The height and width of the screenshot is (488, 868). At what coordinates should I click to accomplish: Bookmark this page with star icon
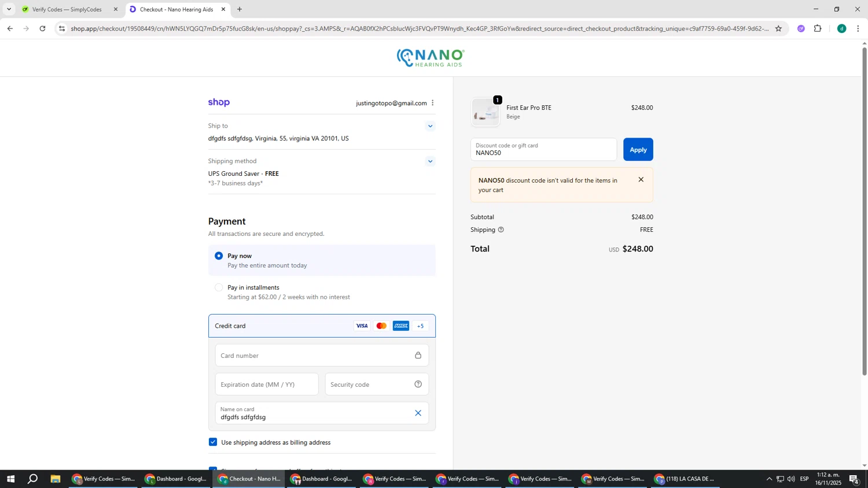pos(778,28)
